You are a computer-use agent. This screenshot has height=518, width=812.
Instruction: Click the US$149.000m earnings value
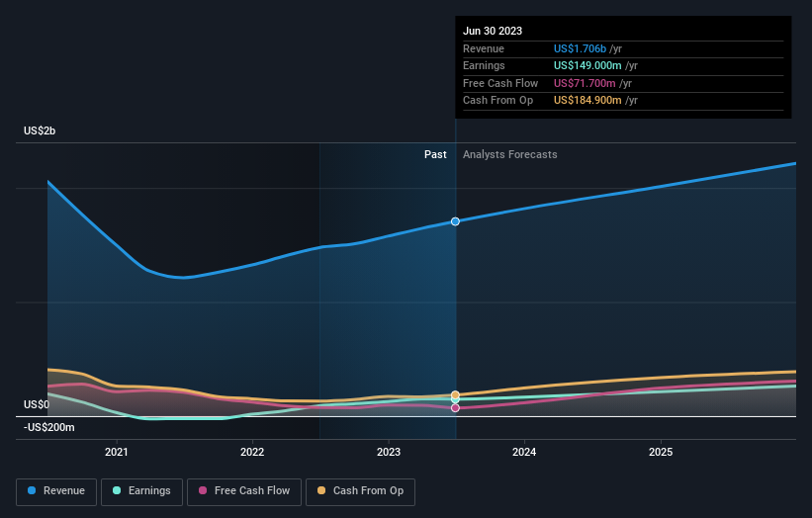(x=587, y=65)
